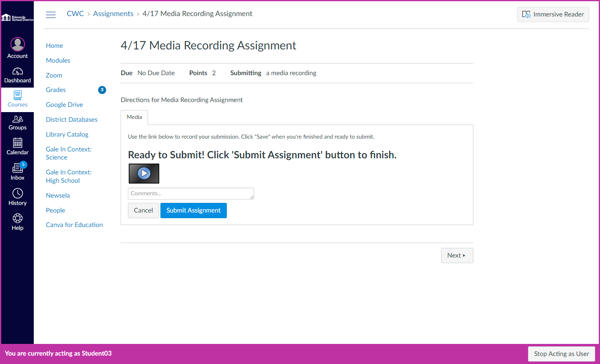Viewport: 600px width, 364px height.
Task: Open the Immersive Reader
Action: (553, 14)
